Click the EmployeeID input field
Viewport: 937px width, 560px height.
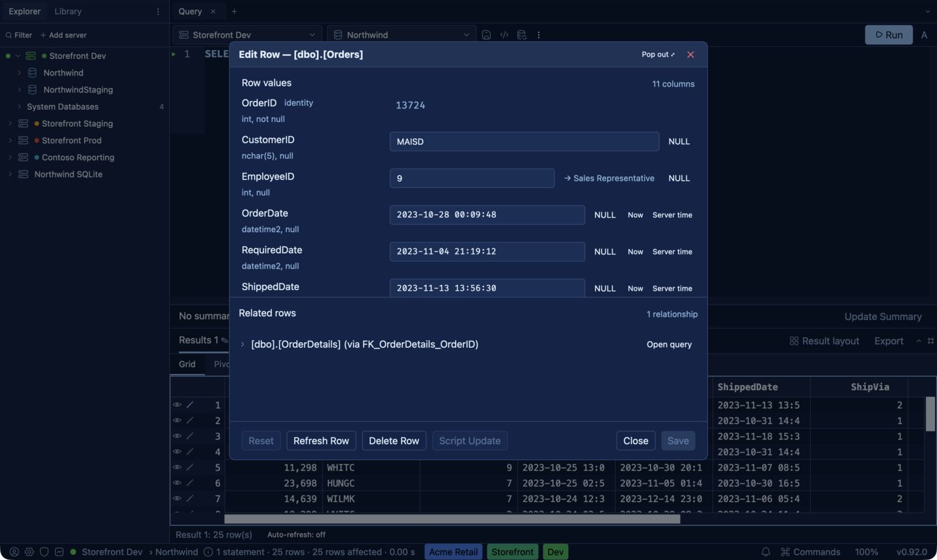coord(472,178)
